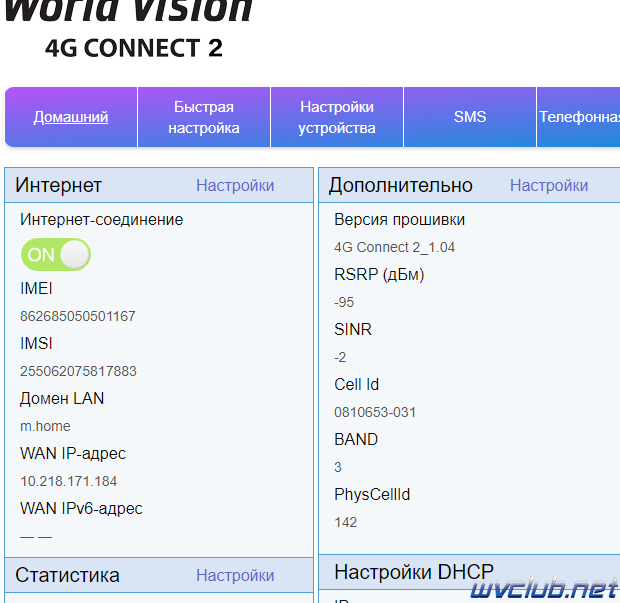Select LAN domain value m.home

[45, 426]
